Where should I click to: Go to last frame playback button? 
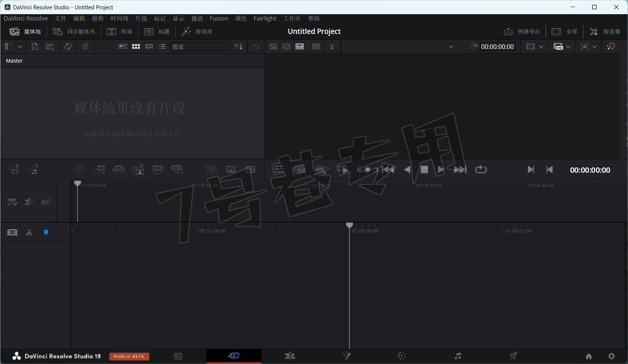(460, 170)
